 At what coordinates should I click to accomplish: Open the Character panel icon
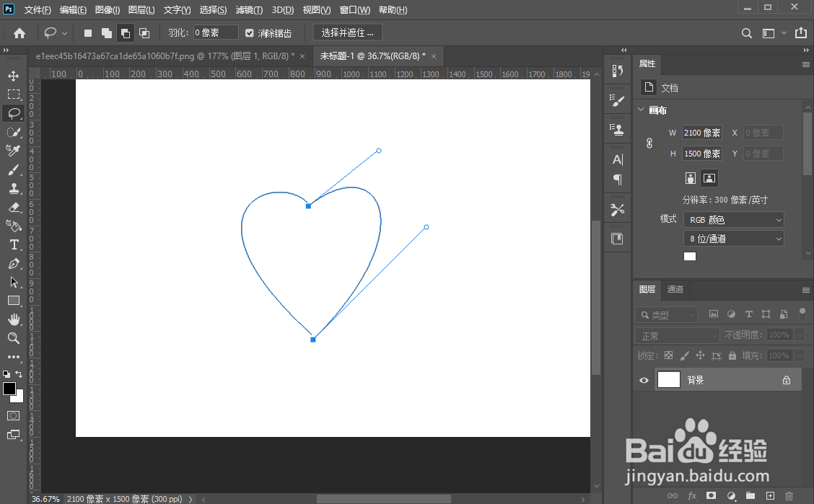tap(617, 159)
